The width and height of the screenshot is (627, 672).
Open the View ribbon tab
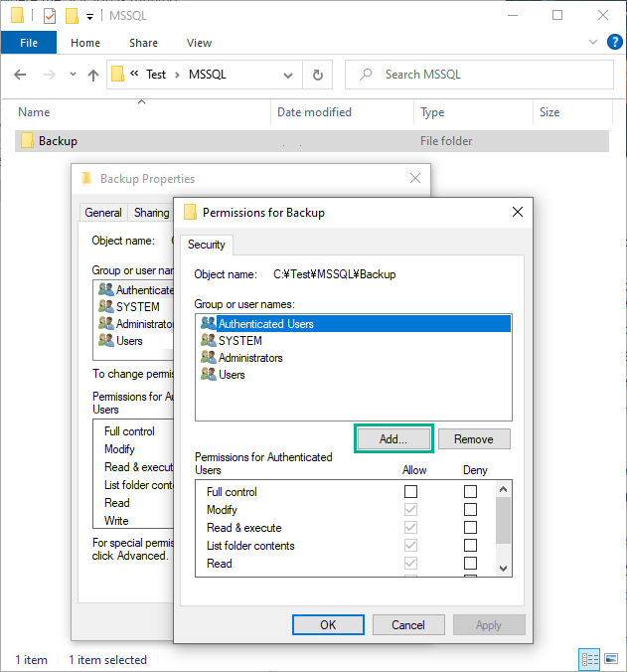[199, 43]
